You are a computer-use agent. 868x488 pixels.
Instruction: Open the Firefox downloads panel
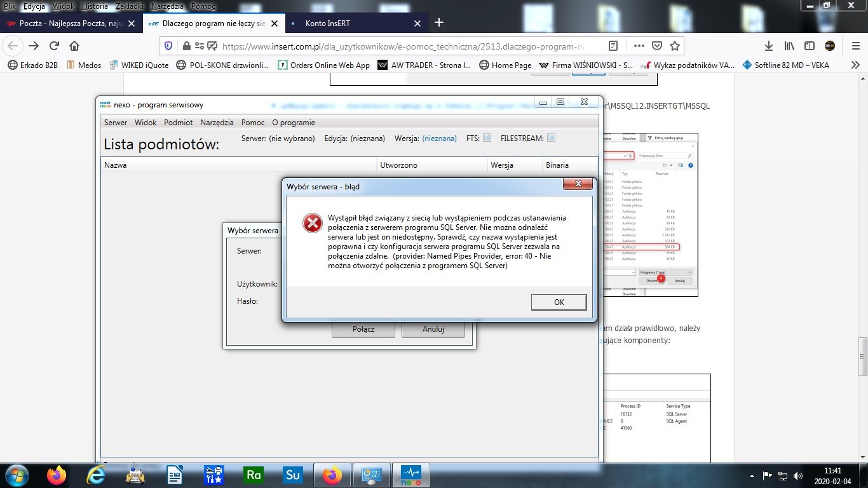768,45
